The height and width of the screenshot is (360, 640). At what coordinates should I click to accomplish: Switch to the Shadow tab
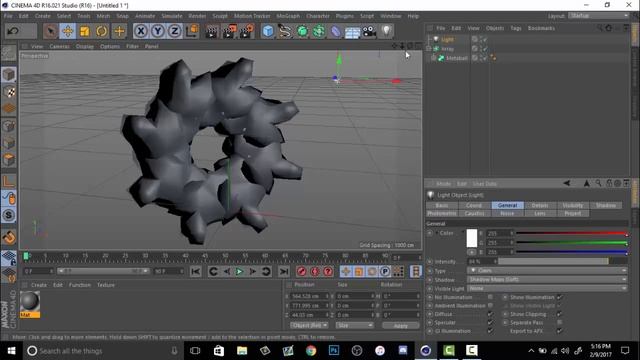[x=606, y=205]
